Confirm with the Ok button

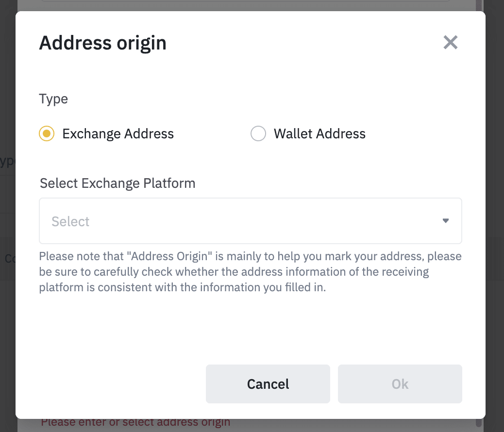coord(400,384)
